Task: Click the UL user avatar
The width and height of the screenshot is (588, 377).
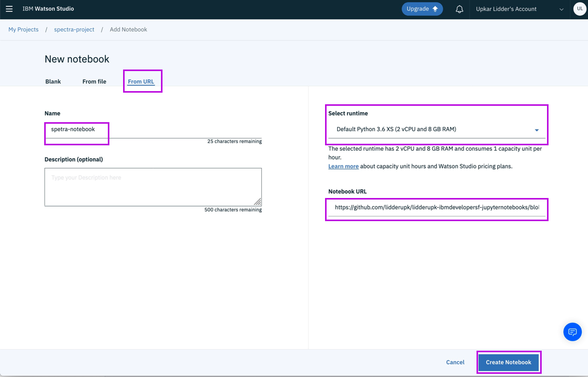Action: (580, 9)
